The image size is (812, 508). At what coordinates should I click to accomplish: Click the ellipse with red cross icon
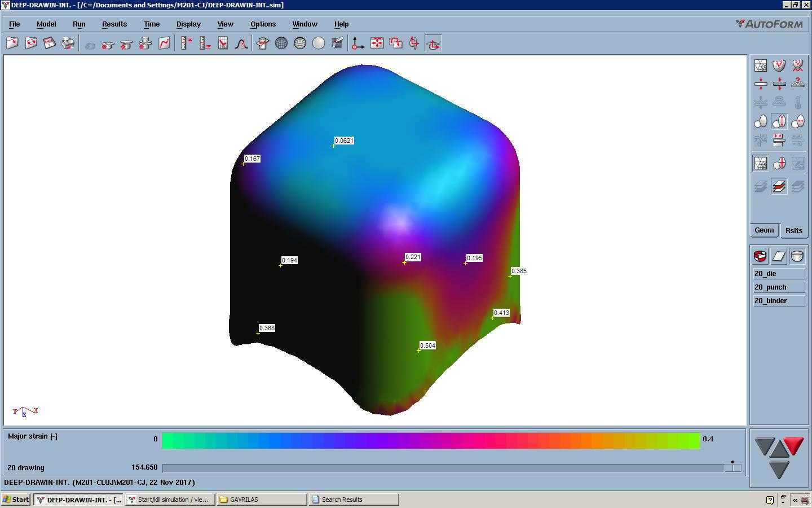tap(779, 164)
